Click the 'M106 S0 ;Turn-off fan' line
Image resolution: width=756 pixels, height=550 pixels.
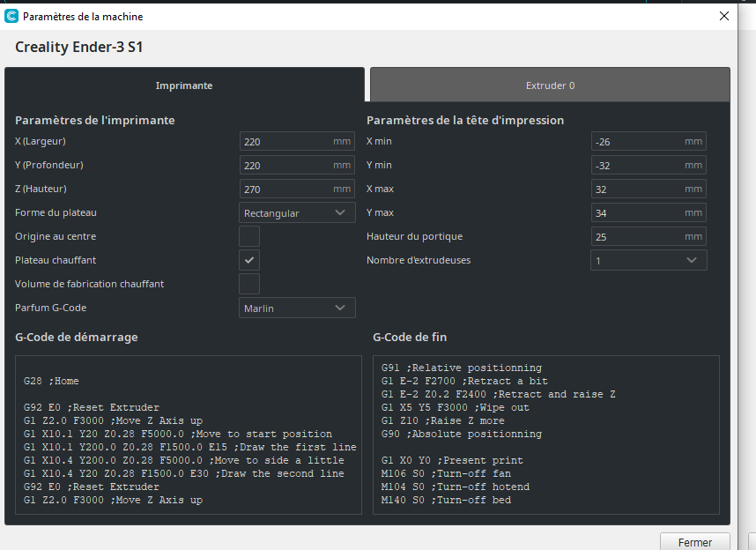click(446, 474)
